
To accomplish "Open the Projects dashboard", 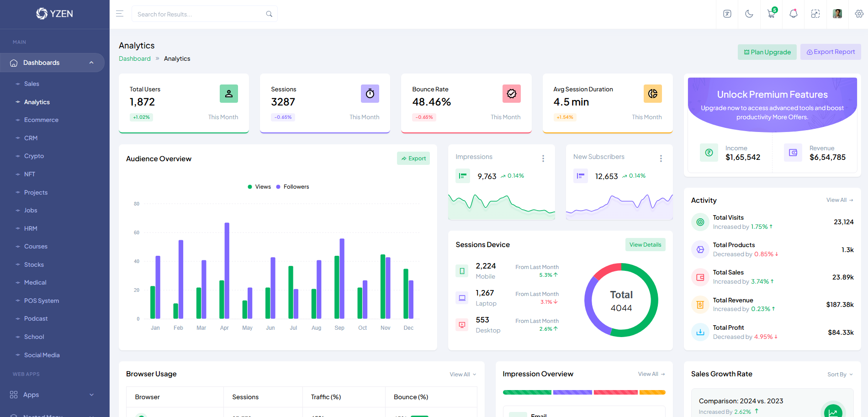I will pos(36,192).
